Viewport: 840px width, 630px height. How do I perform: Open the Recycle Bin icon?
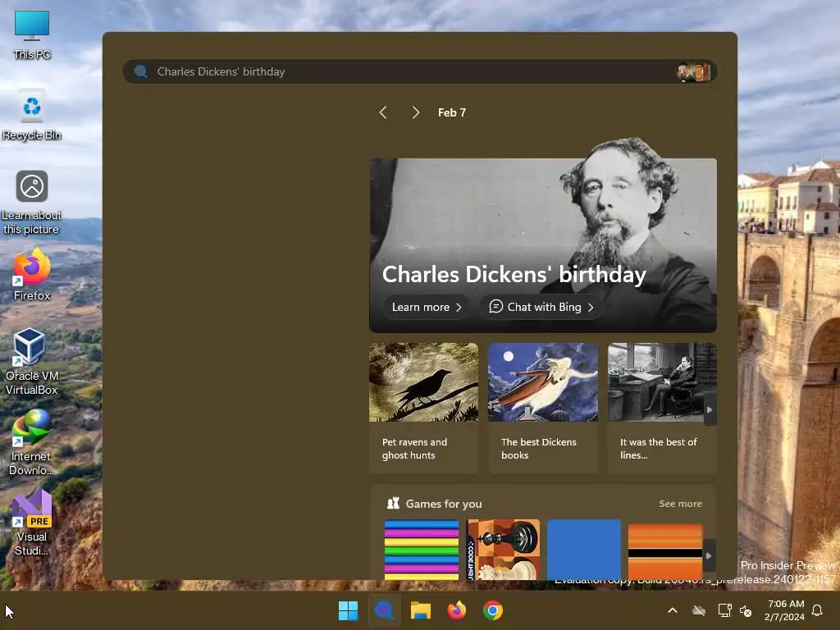[32, 115]
